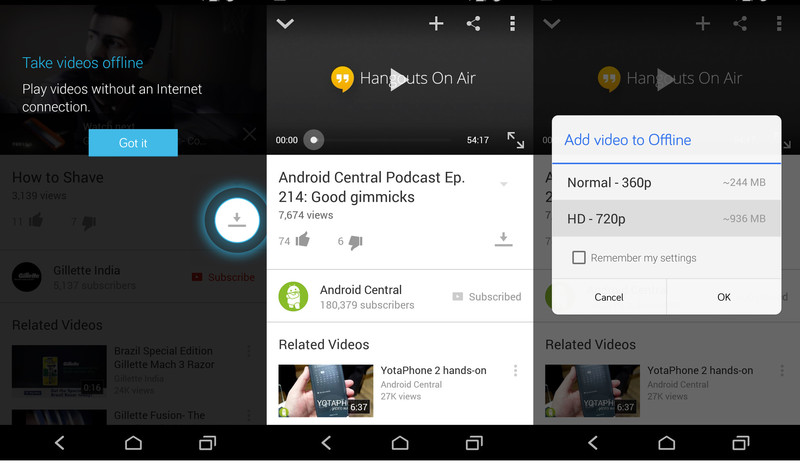This screenshot has width=800, height=474.
Task: Play the Hangouts On Air video
Action: [x=398, y=79]
